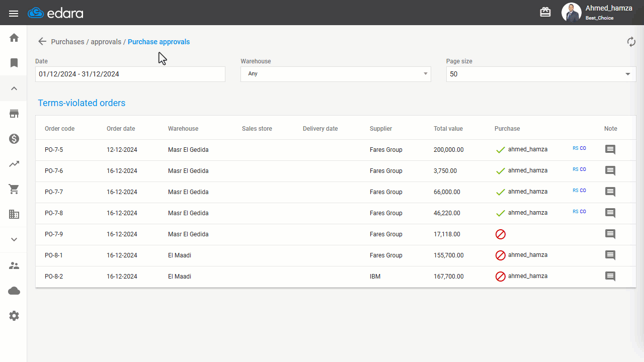Screen dimensions: 644x362
Task: Toggle approval checkmark for PO-7-8
Action: pos(500,213)
